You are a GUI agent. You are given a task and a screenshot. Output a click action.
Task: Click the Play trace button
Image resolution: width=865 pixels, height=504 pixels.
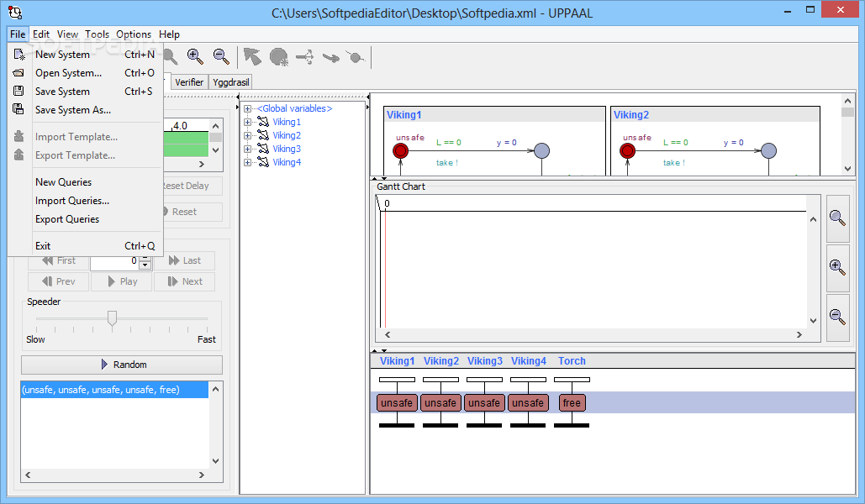click(121, 281)
